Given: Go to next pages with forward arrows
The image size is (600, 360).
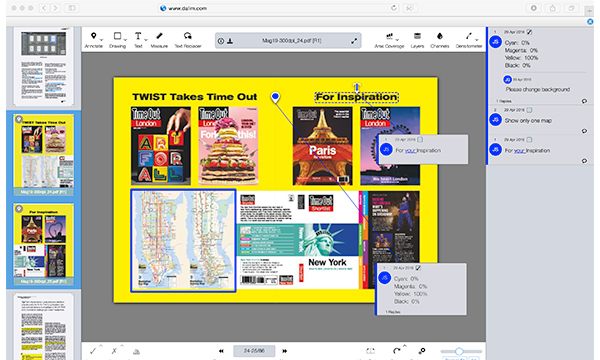Looking at the screenshot, I should 284,351.
